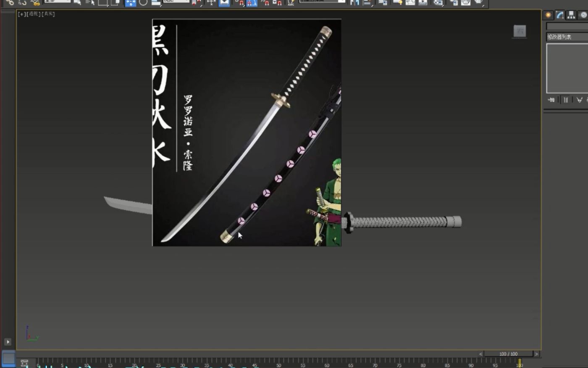Switch to the Modify panel tab

pos(560,15)
